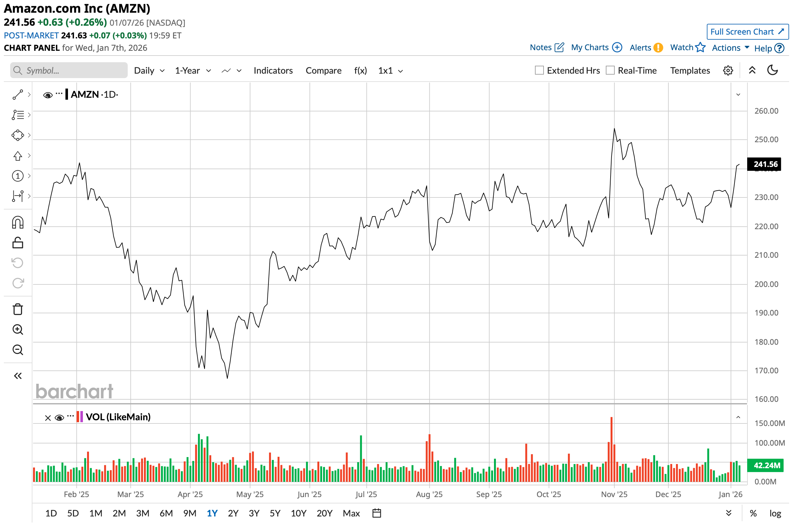This screenshot has width=798, height=532.
Task: Expand the 1-Year period dropdown
Action: tap(193, 70)
